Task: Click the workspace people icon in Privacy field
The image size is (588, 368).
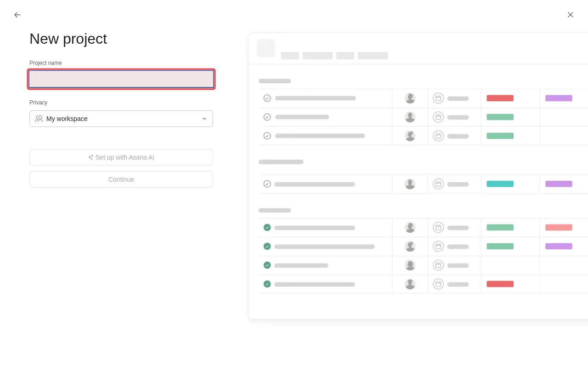Action: [x=39, y=119]
